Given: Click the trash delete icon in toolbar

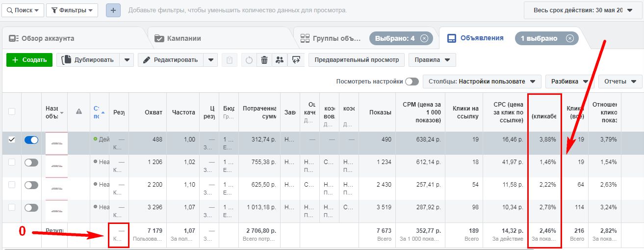Looking at the screenshot, I should point(264,60).
